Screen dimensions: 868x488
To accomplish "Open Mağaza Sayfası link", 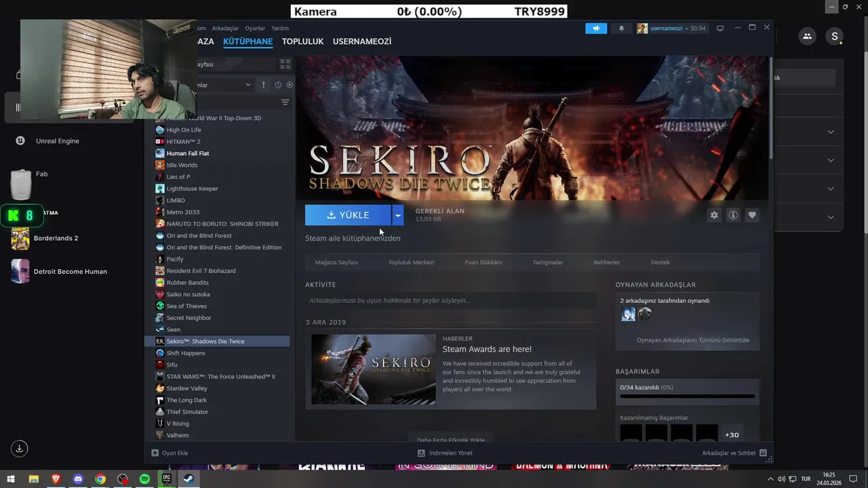I will click(336, 262).
